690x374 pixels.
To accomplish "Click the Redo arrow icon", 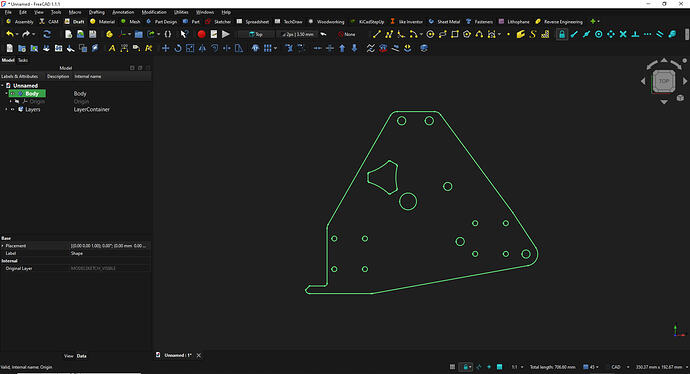I will 26,34.
